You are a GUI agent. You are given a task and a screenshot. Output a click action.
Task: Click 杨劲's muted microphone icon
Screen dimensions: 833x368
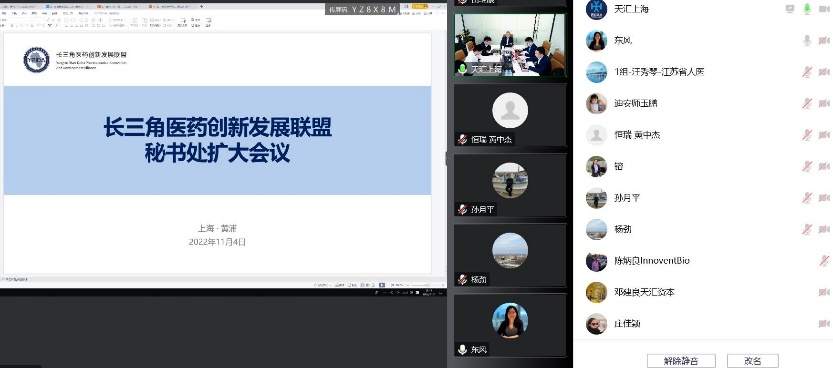(808, 229)
